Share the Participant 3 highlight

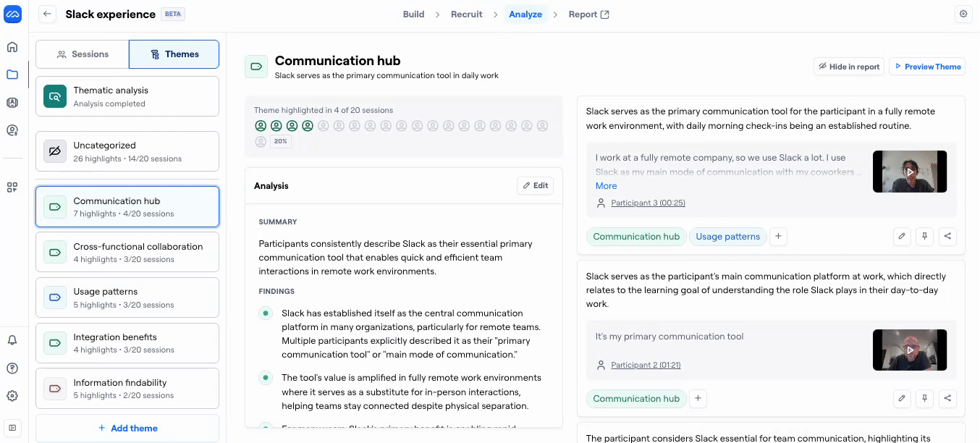[947, 236]
